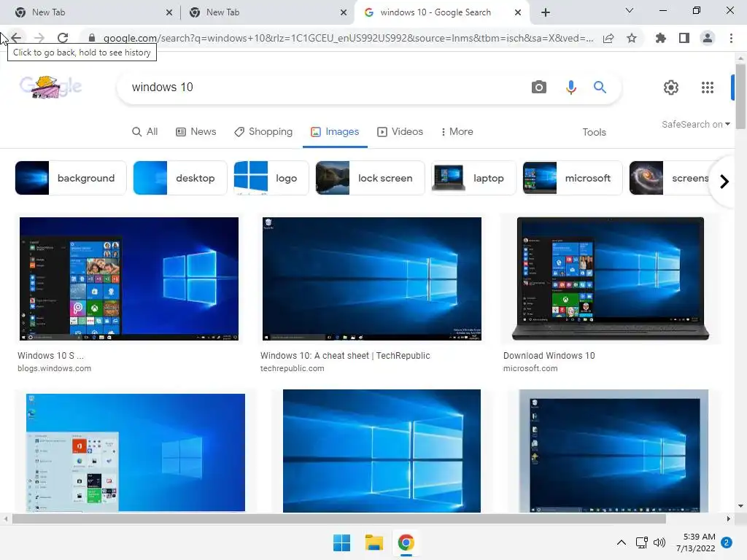747x560 pixels.
Task: Open the clock and date panel
Action: [695, 542]
